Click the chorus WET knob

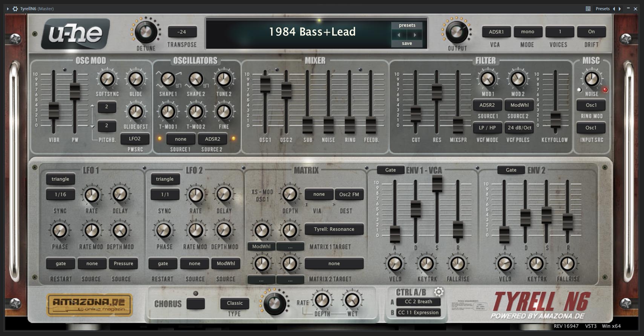pyautogui.click(x=352, y=301)
